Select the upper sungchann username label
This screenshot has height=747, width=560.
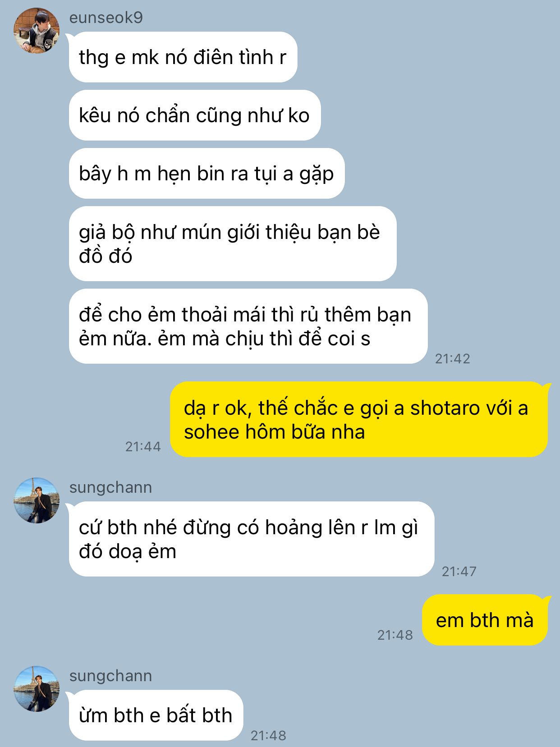(110, 487)
